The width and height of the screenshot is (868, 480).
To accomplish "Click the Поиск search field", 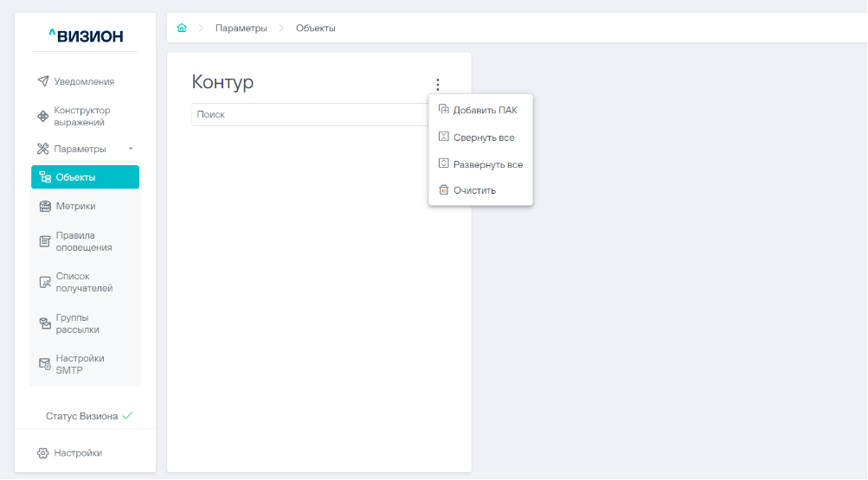I will [x=307, y=114].
